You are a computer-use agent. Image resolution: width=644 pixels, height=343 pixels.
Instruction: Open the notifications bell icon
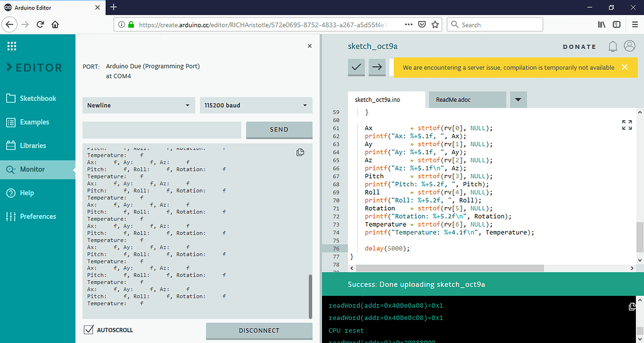coord(613,47)
